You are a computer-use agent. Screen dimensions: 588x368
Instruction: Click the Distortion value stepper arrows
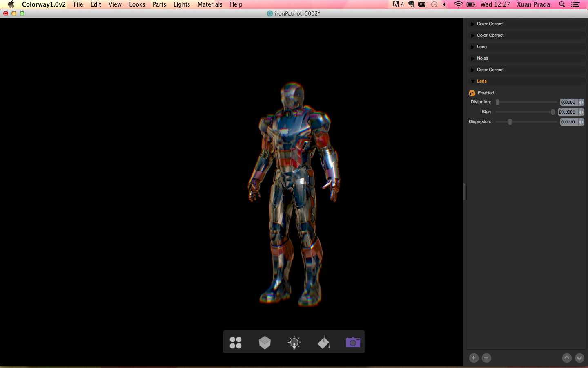pyautogui.click(x=581, y=102)
